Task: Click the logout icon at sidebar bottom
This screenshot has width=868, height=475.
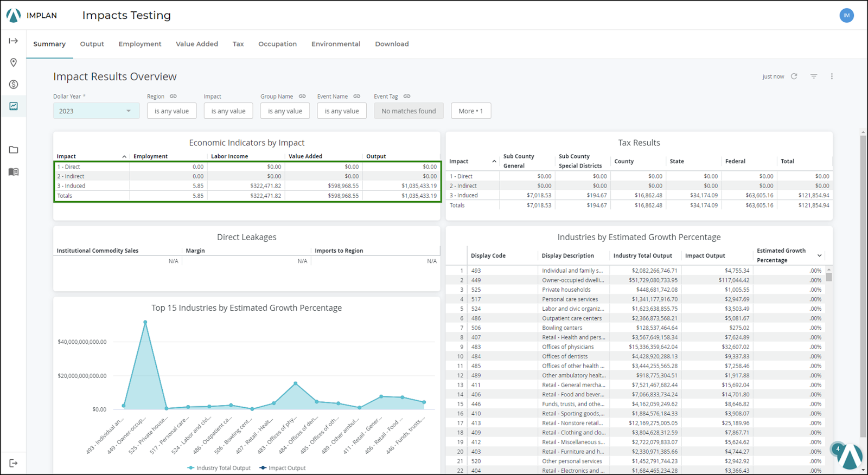Action: [14, 463]
